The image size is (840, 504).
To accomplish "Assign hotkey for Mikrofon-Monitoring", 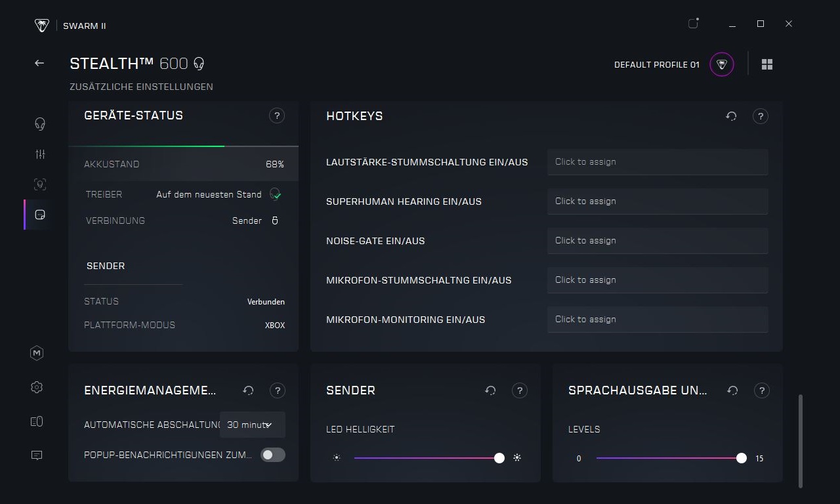I will pos(658,320).
